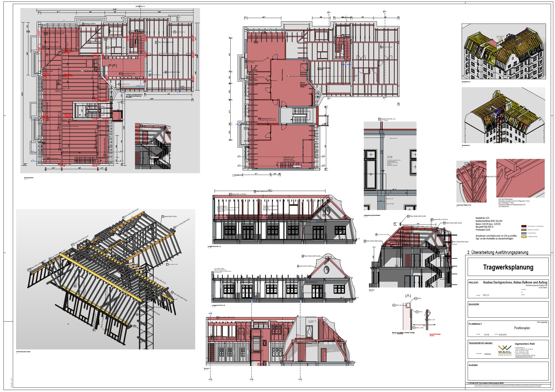Select the Perspektive 1 building view
The height and width of the screenshot is (392, 555).
click(x=503, y=115)
